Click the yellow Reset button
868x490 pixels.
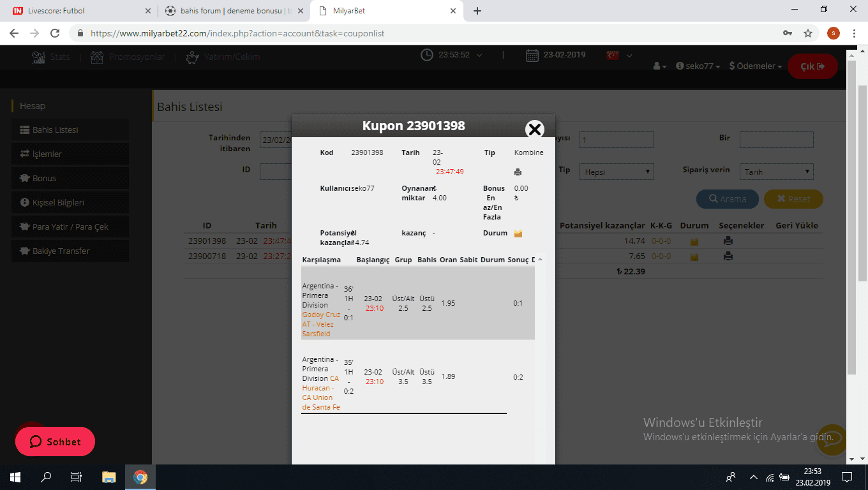click(x=793, y=199)
